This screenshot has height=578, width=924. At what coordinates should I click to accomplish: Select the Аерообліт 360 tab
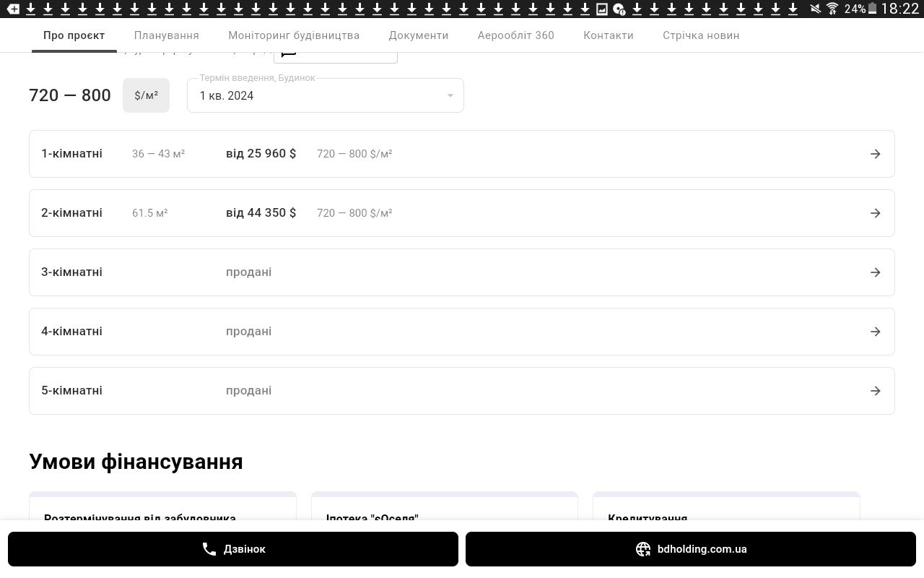pyautogui.click(x=515, y=35)
